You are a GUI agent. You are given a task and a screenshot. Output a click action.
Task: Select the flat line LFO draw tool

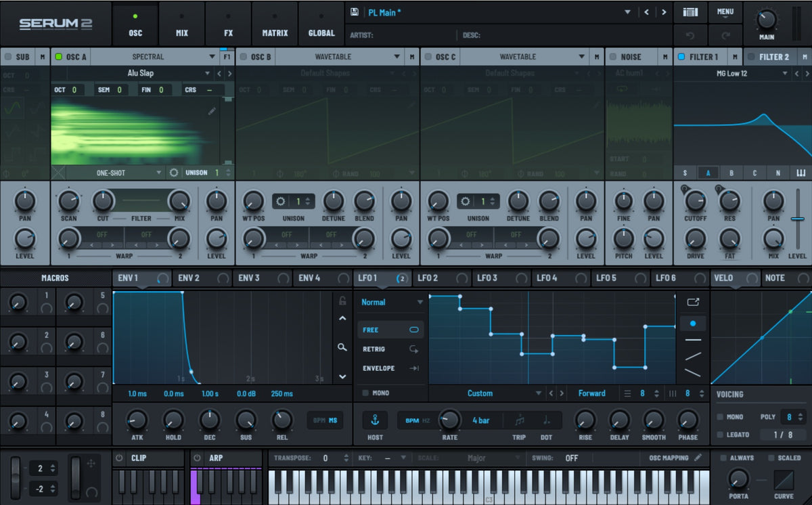[x=693, y=340]
